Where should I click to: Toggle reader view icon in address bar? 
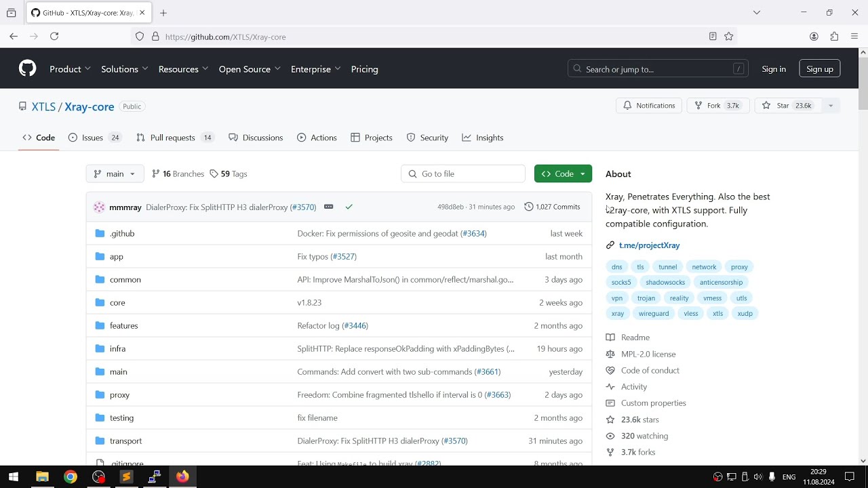tap(713, 37)
